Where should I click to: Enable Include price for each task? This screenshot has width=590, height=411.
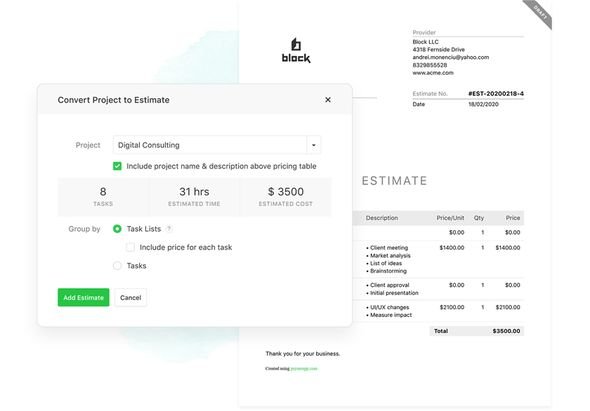pyautogui.click(x=130, y=247)
